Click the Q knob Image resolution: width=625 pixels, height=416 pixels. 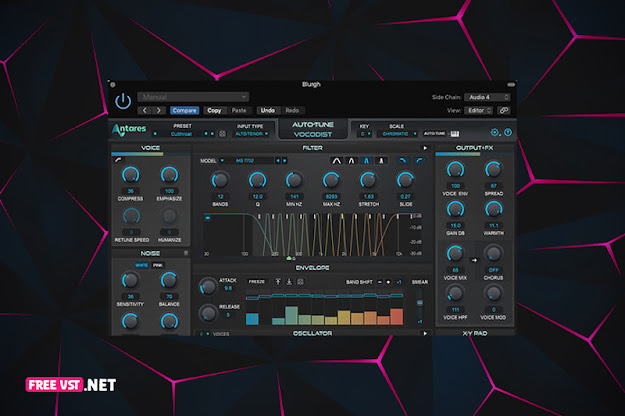tap(257, 180)
